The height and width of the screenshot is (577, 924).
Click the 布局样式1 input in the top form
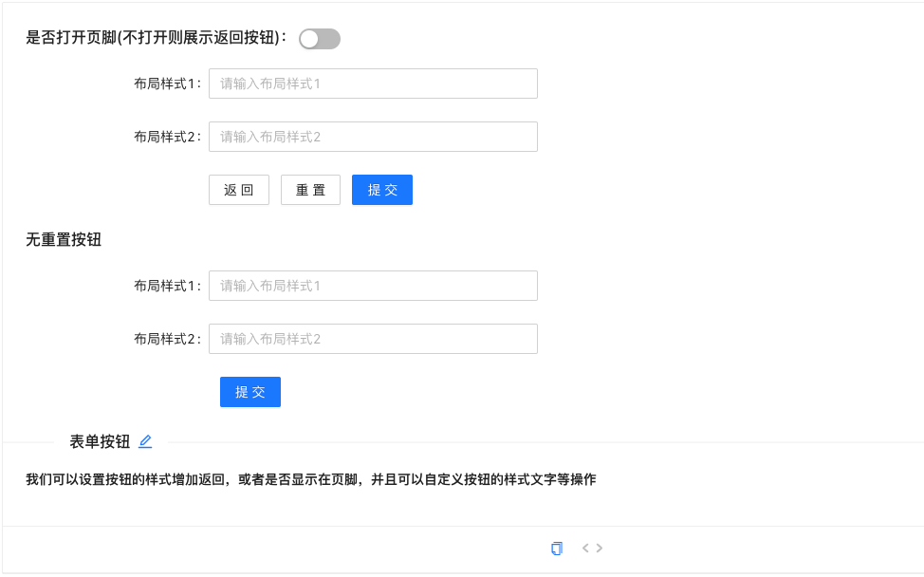point(373,84)
